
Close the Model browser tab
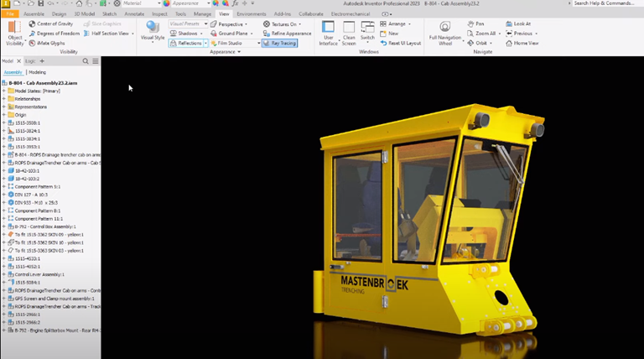(18, 61)
